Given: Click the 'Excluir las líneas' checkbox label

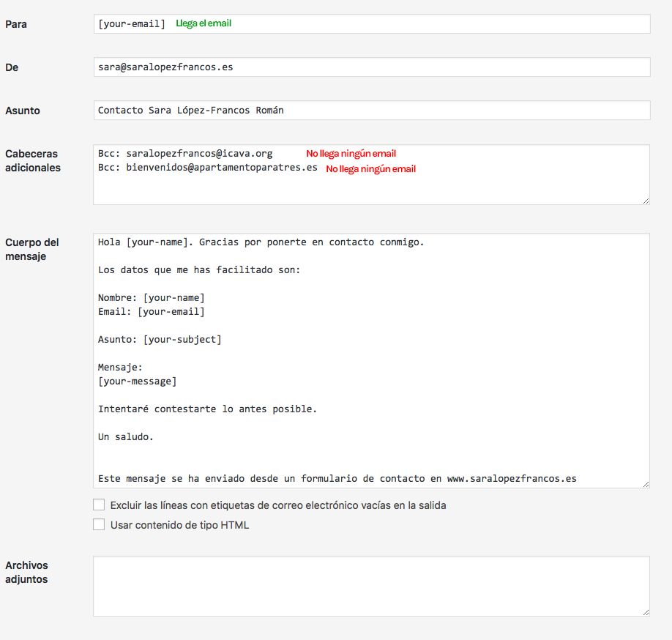Looking at the screenshot, I should pos(278,505).
